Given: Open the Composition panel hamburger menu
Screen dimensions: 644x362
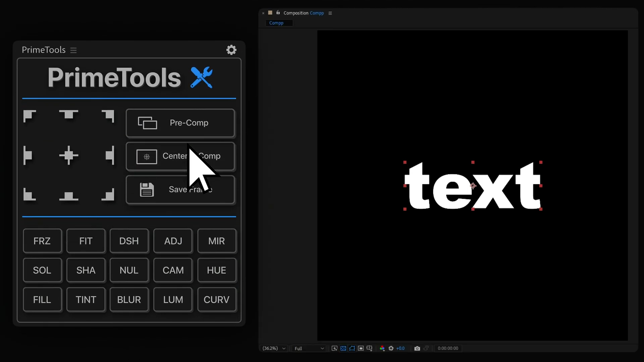Looking at the screenshot, I should (330, 13).
